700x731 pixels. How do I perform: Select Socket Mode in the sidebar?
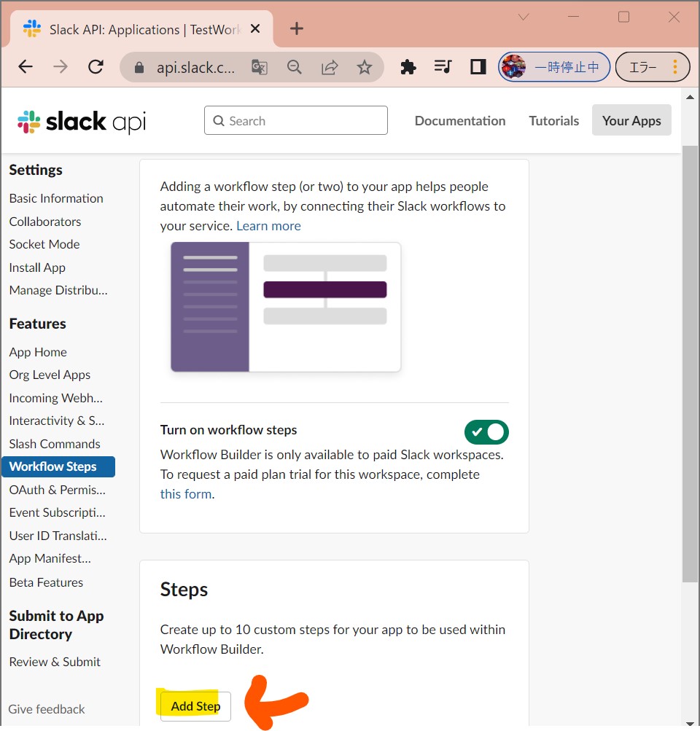coord(44,244)
